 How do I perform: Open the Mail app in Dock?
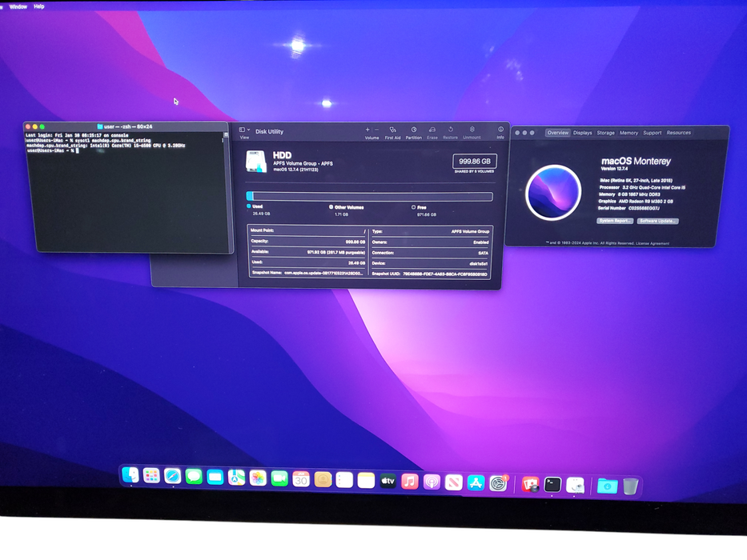tap(215, 477)
